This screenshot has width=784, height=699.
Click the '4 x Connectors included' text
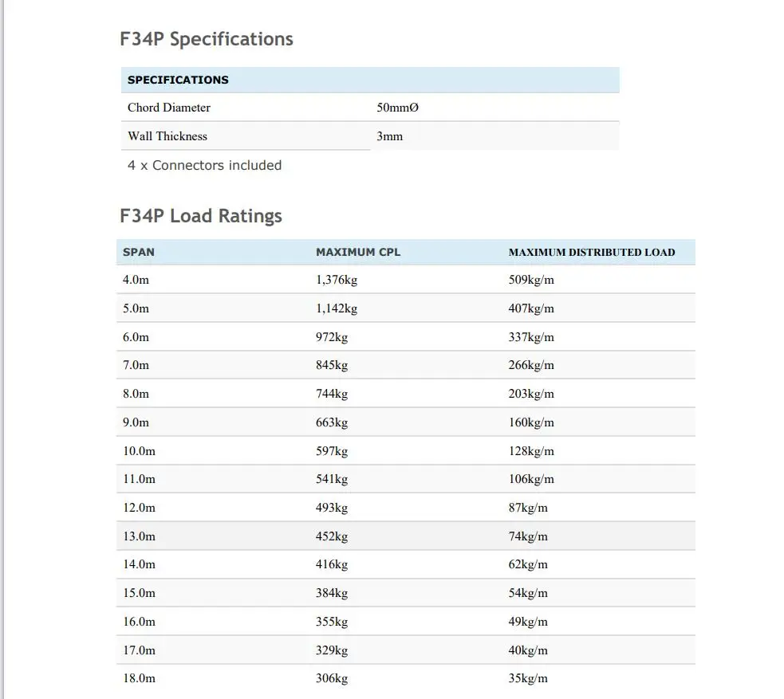click(204, 166)
